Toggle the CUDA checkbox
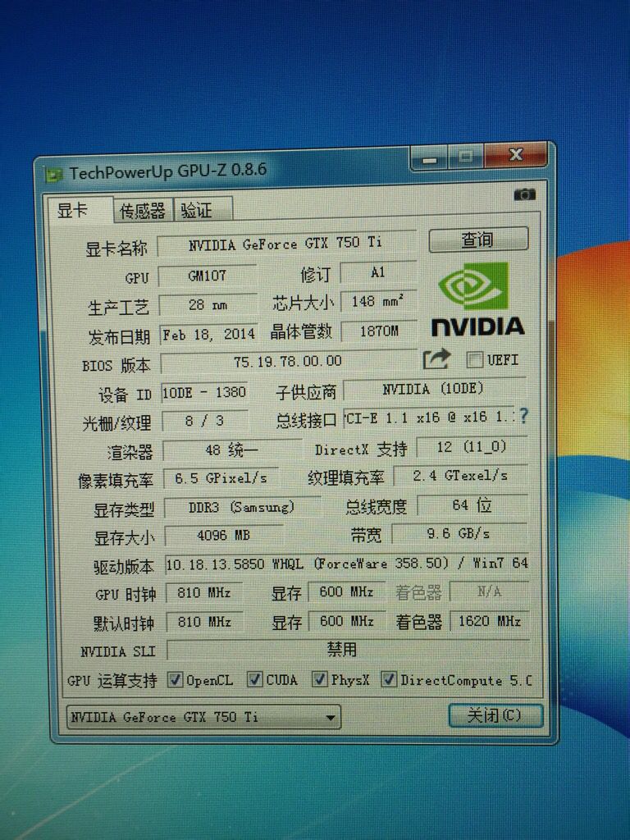This screenshot has width=630, height=840. 254,679
